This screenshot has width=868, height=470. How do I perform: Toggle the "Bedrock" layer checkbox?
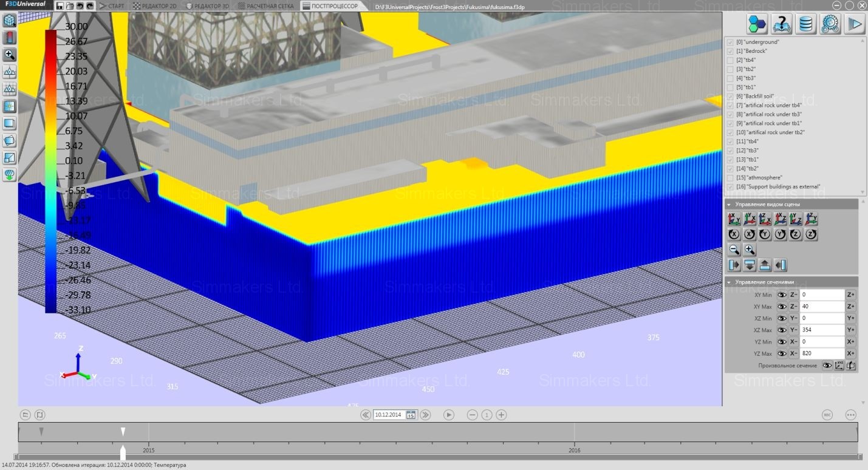(730, 51)
